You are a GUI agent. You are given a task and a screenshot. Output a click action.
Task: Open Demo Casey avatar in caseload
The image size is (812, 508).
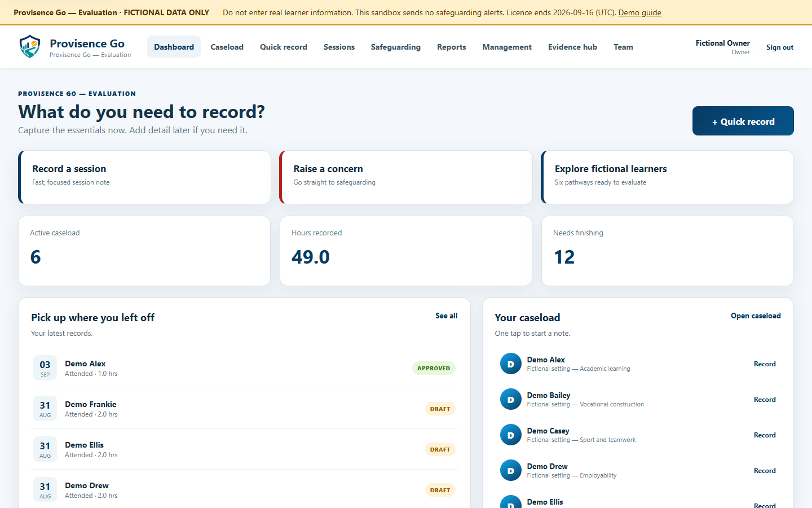coord(511,435)
